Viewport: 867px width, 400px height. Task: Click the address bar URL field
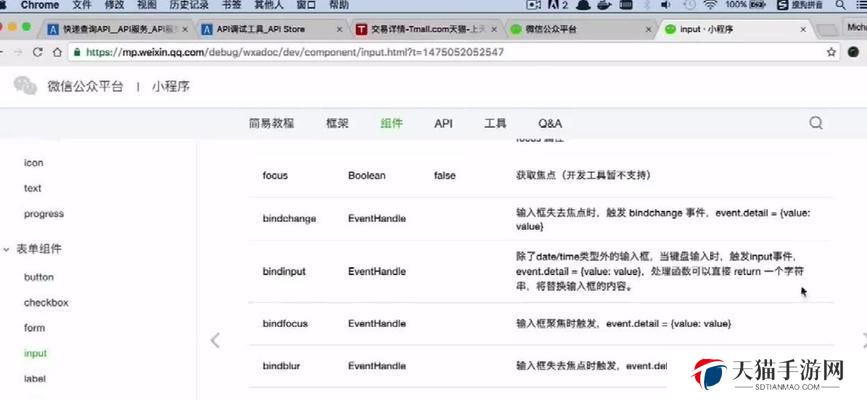400,52
